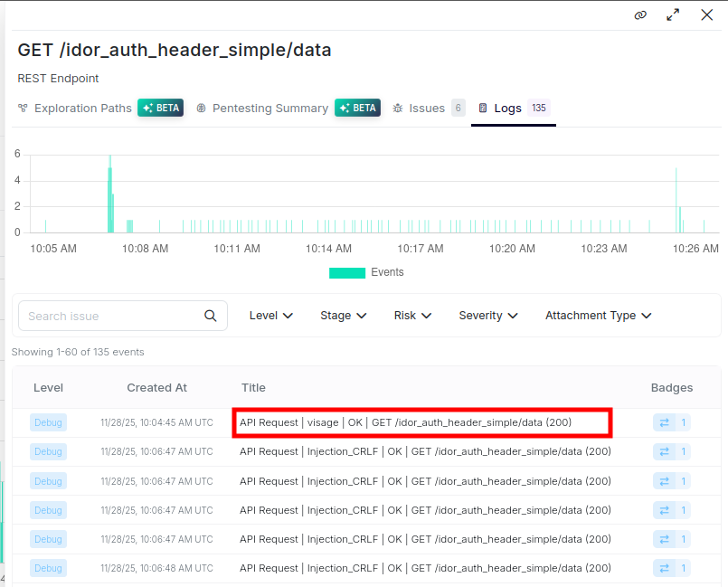Image resolution: width=728 pixels, height=587 pixels.
Task: Expand panel to fullscreen with arrows icon
Action: (x=673, y=15)
